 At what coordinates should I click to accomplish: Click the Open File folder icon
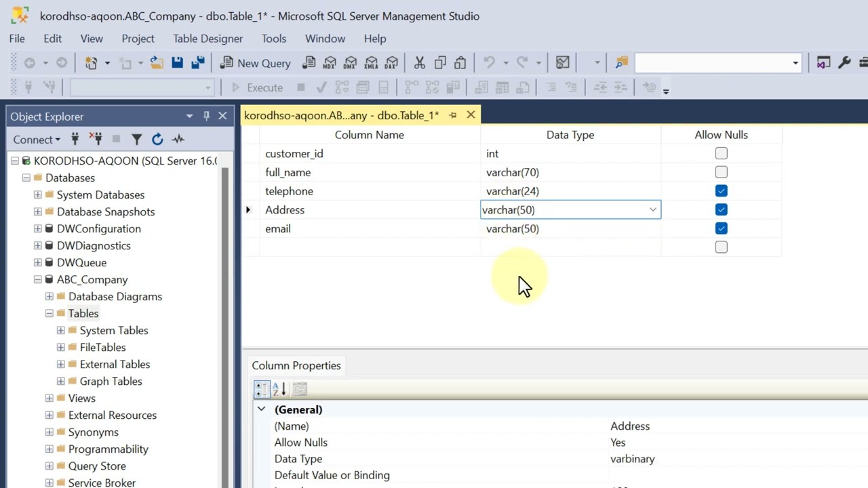[x=157, y=63]
